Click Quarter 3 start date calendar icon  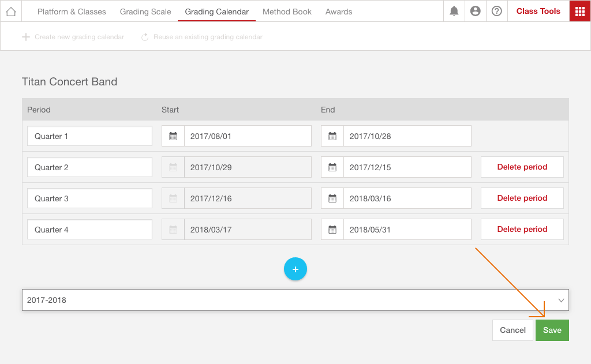173,198
